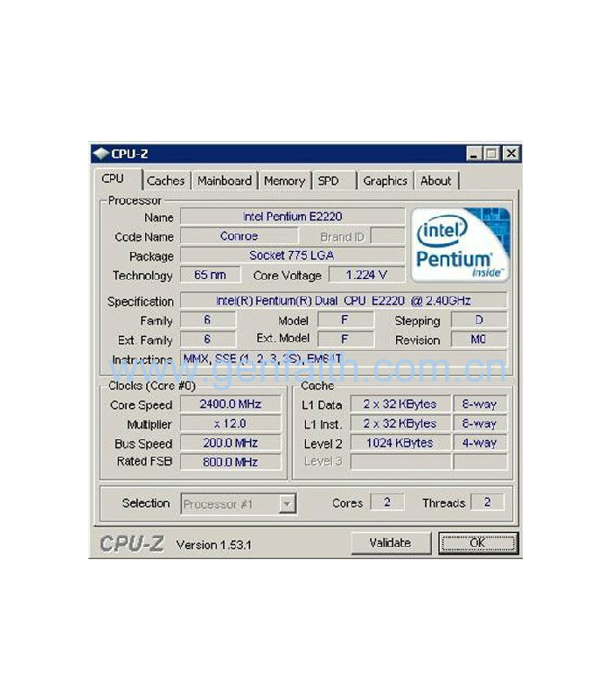Switch to the Caches tab
The width and height of the screenshot is (612, 700).
(166, 181)
